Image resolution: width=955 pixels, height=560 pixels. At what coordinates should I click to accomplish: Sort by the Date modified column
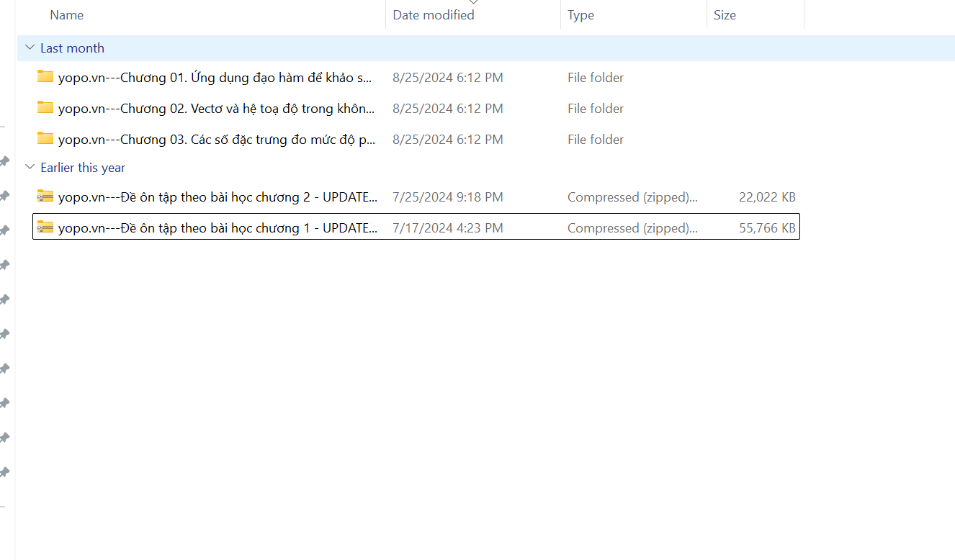coord(434,15)
